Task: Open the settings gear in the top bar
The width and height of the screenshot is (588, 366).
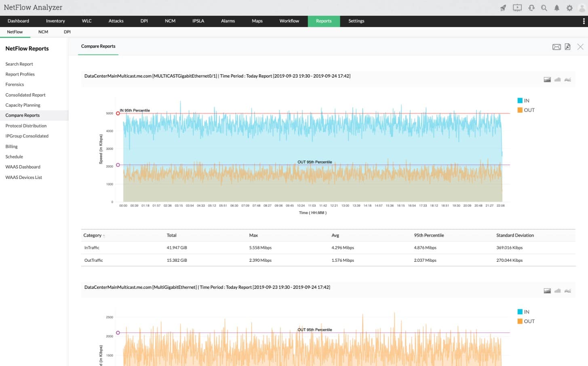Action: click(570, 7)
